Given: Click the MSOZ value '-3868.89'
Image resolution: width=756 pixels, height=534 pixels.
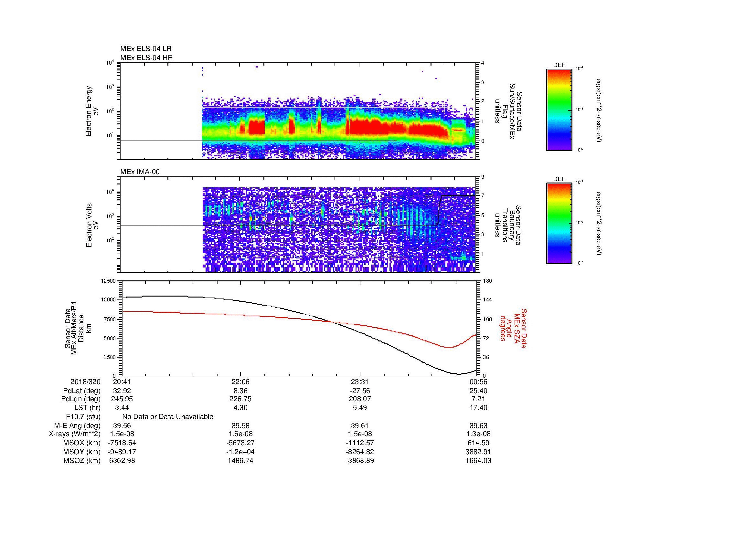Looking at the screenshot, I should point(359,461).
